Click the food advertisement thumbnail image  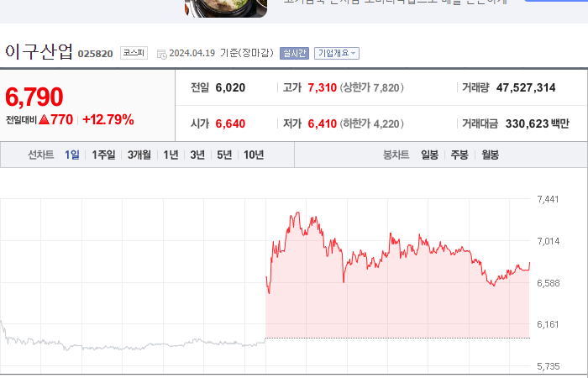226,8
